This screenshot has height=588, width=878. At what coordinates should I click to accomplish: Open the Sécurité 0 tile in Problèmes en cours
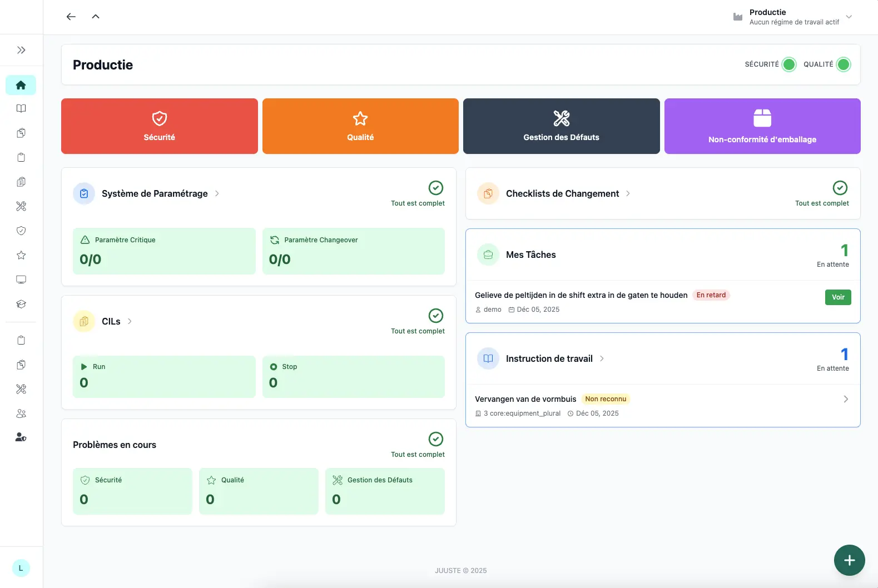(x=132, y=491)
